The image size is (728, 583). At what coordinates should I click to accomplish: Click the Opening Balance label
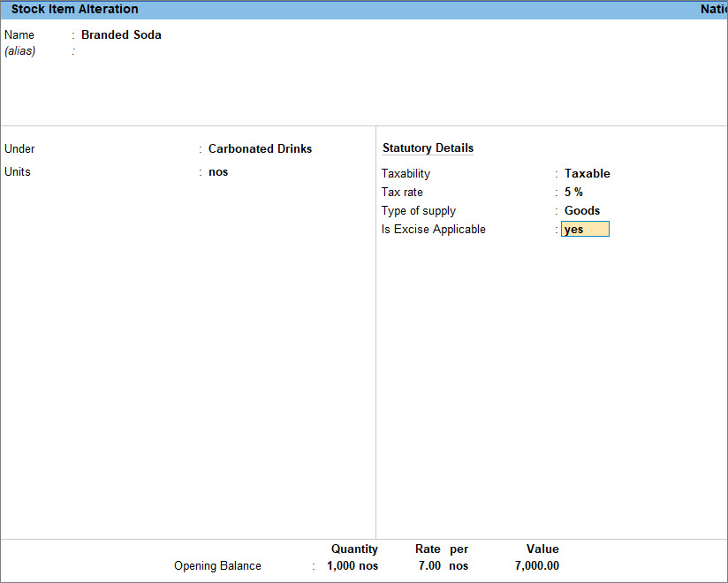point(217,566)
